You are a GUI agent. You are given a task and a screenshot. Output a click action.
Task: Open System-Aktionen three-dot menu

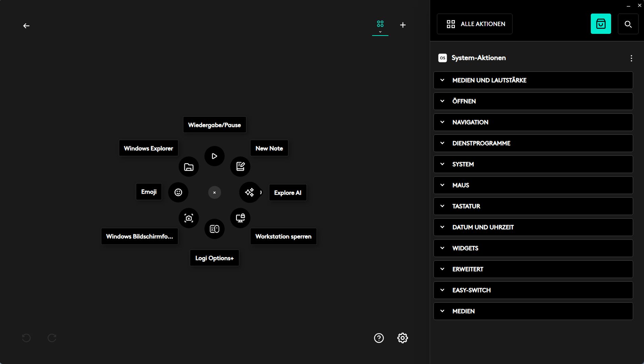(631, 58)
